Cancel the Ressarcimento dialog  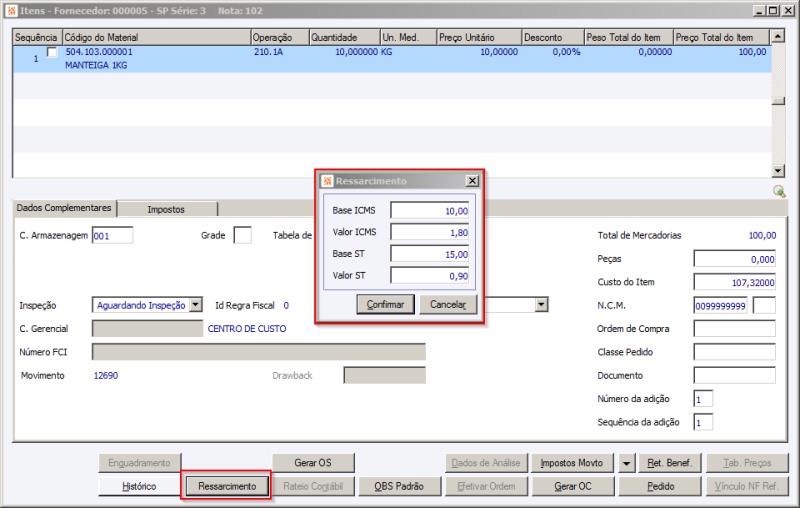448,304
